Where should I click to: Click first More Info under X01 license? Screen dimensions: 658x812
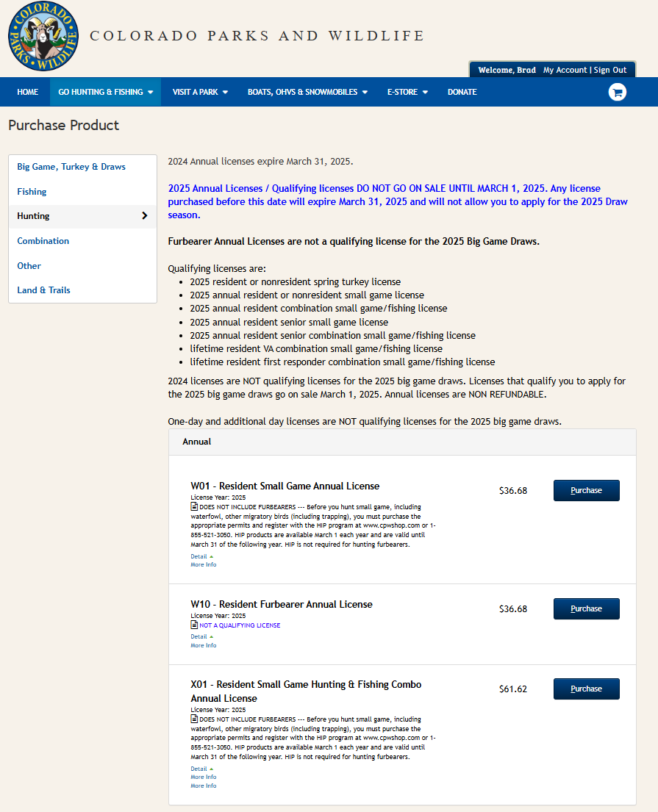tap(204, 777)
